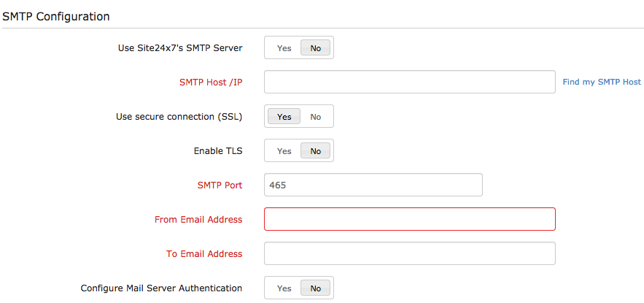Viewport: 644px width, 303px height.
Task: Click the To Email Address input box
Action: click(409, 254)
